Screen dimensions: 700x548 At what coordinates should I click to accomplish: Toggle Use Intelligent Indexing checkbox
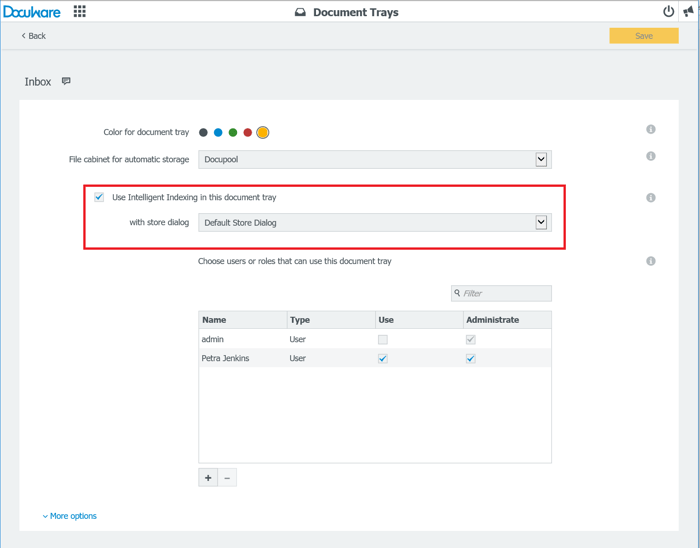click(99, 197)
